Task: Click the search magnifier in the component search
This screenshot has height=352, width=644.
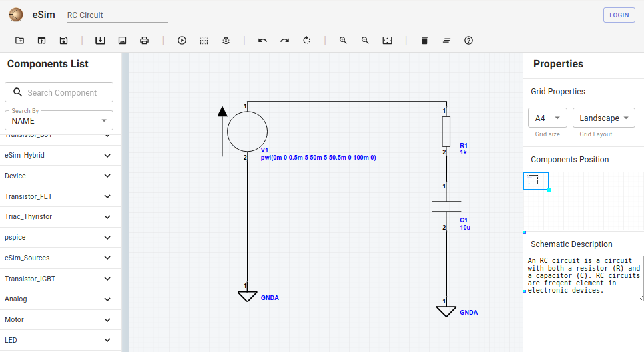Action: [17, 92]
